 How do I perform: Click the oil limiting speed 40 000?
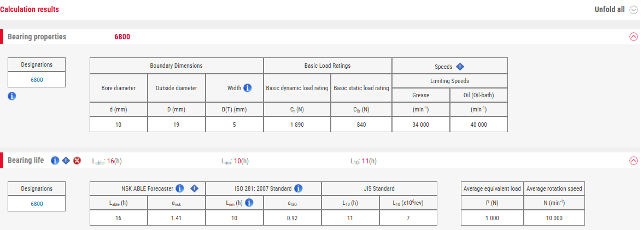(479, 125)
